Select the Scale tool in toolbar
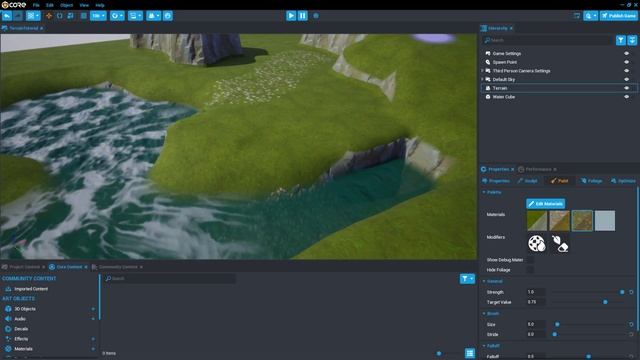 coord(71,16)
